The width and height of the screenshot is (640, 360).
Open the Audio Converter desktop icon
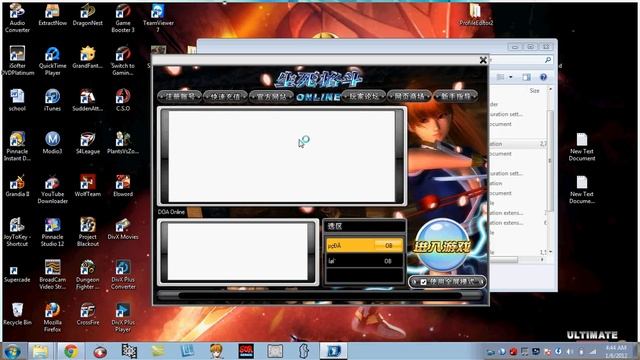[x=17, y=18]
